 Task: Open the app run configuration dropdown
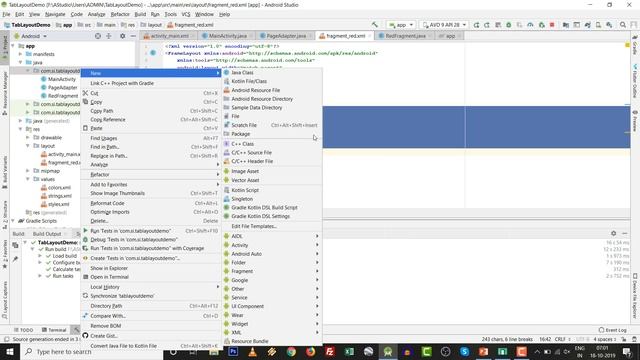[401, 25]
